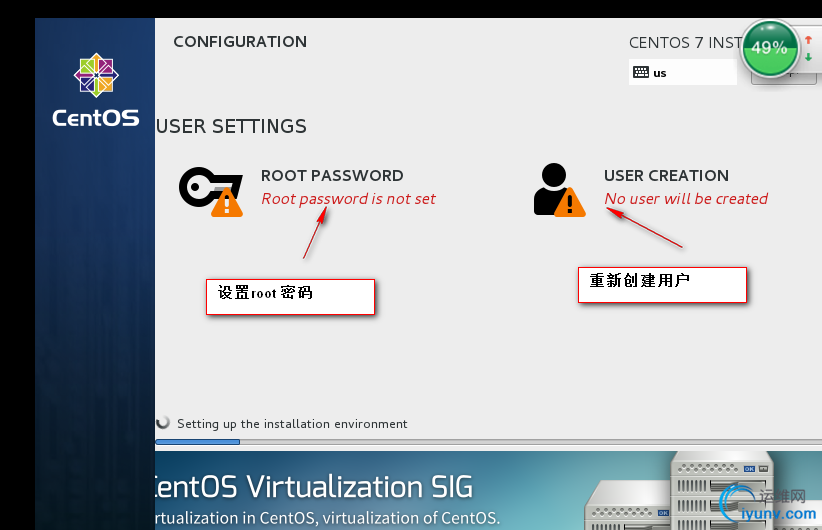822x530 pixels.
Task: Click the CONFIGURATION title
Action: click(x=240, y=42)
